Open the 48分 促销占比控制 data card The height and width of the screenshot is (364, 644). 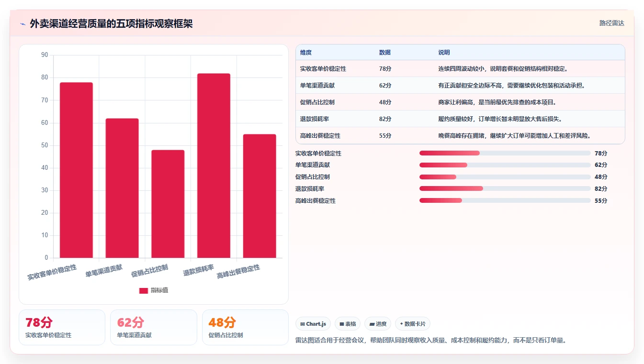[245, 327]
